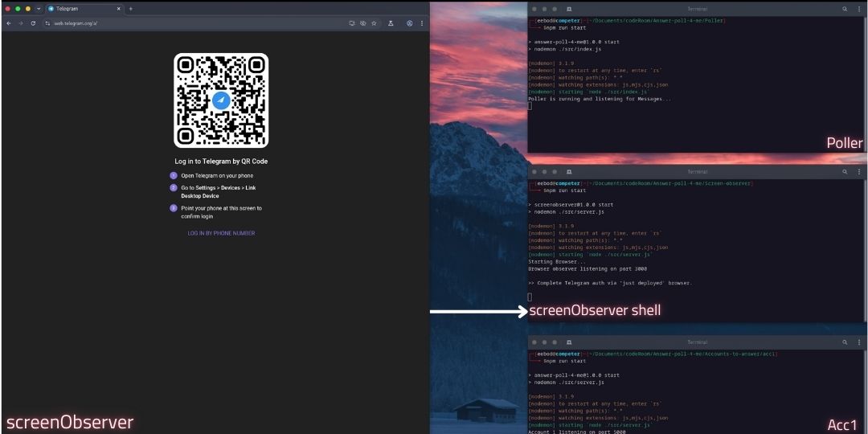Click the Screen-observer path prompt line
This screenshot has width=868, height=434.
(x=641, y=183)
